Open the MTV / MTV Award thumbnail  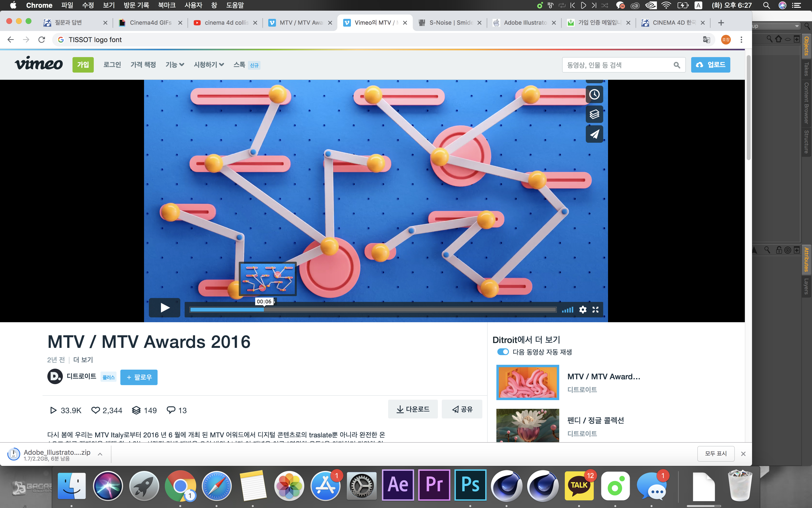[x=528, y=382]
